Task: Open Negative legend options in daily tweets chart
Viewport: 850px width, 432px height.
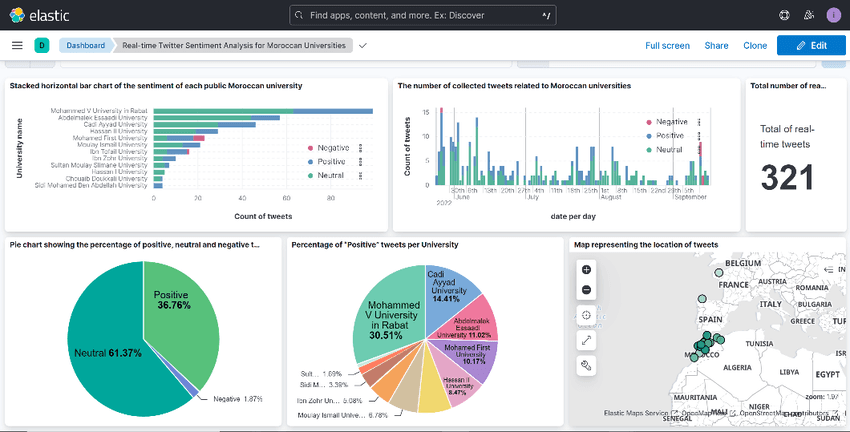Action: pyautogui.click(x=699, y=122)
